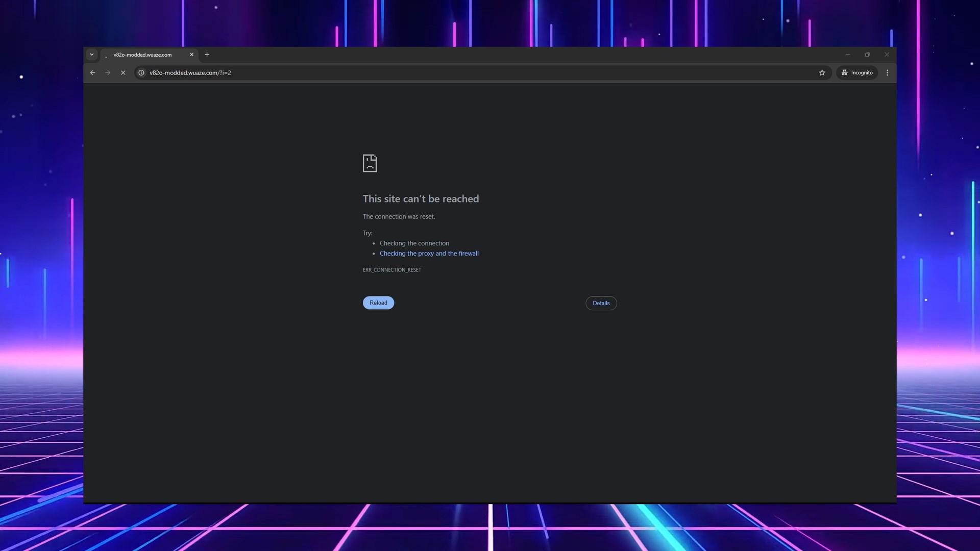Expand the tab search dropdown
The image size is (980, 551).
(x=92, y=55)
